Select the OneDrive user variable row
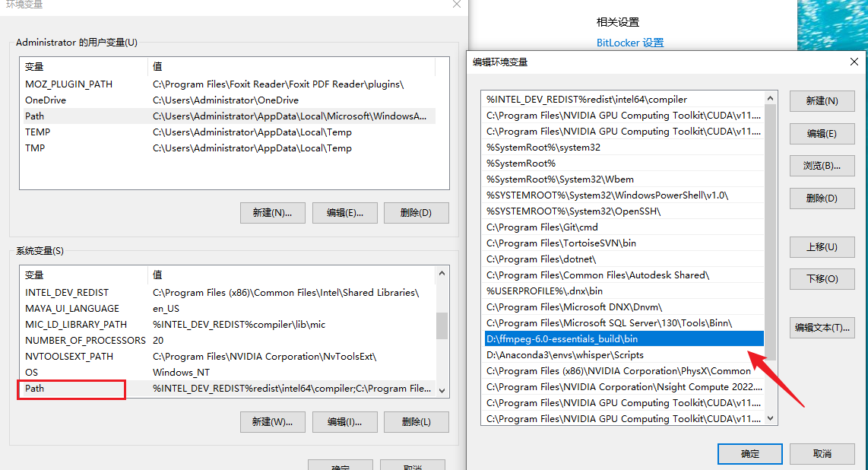Screen dimensions: 868x470 (x=46, y=100)
